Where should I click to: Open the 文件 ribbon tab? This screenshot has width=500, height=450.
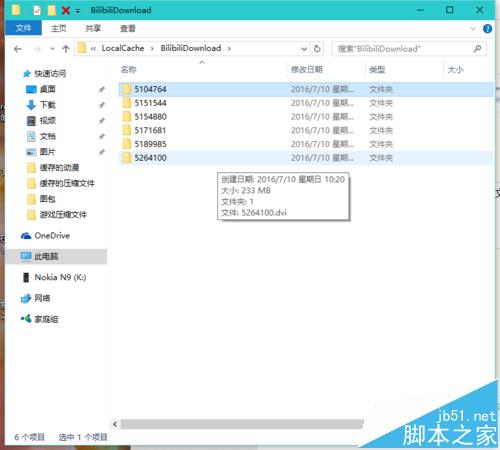click(x=24, y=28)
